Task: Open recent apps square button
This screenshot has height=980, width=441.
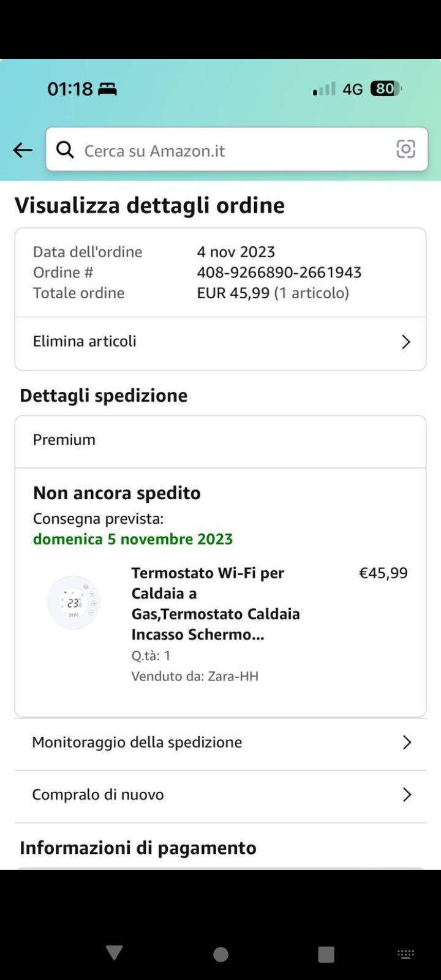Action: [326, 954]
